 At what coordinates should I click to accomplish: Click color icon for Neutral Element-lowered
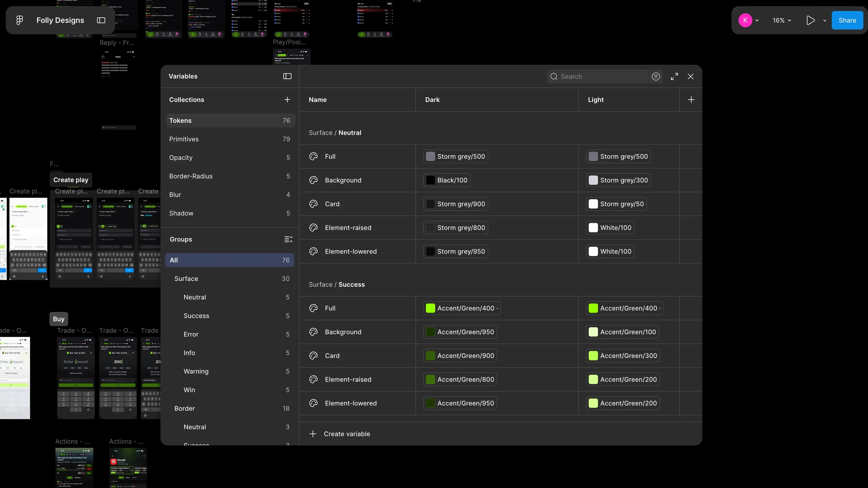(x=313, y=252)
